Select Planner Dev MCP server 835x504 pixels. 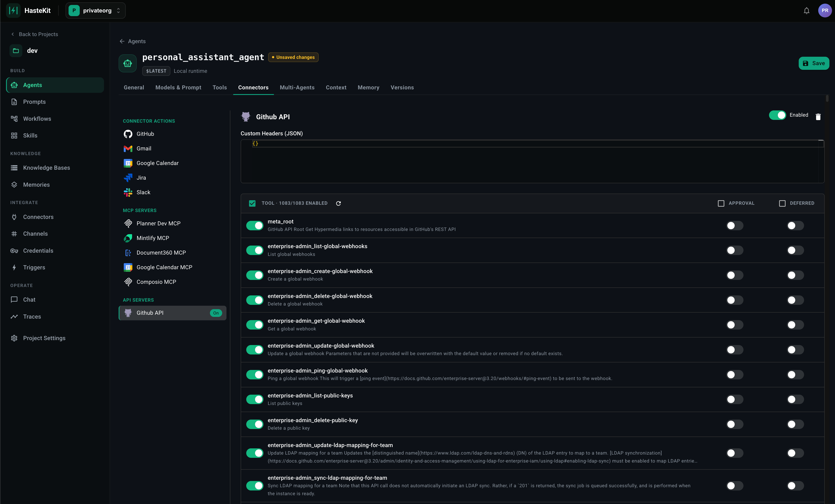pyautogui.click(x=173, y=224)
